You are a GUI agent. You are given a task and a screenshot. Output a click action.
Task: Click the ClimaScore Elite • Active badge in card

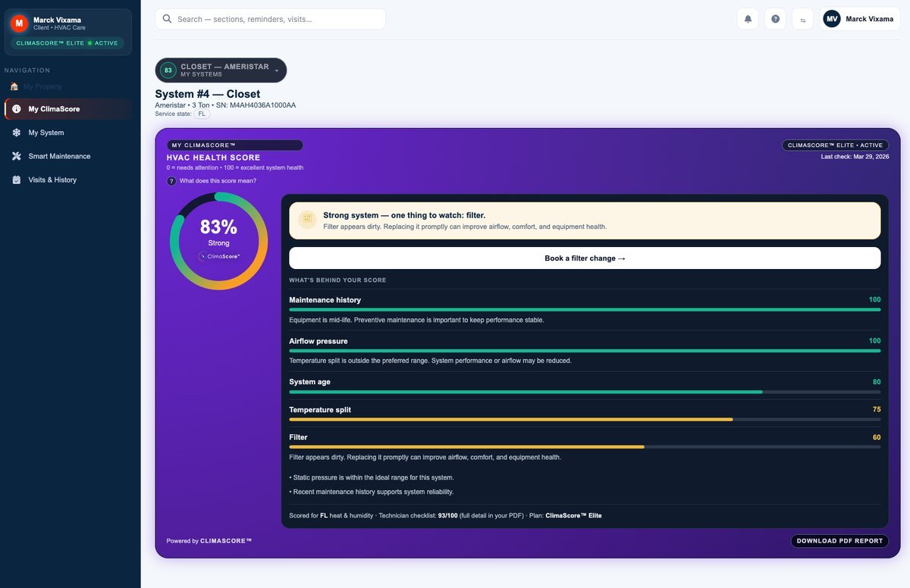tap(835, 145)
